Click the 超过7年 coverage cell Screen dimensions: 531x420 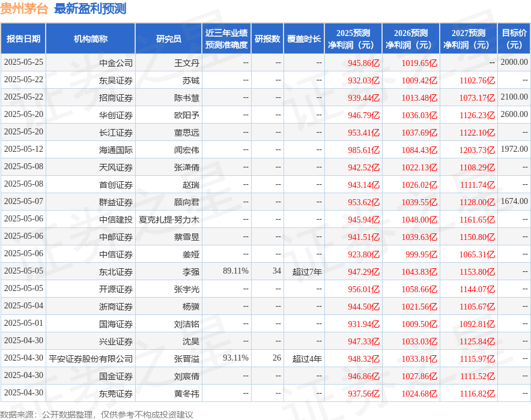[x=307, y=272]
